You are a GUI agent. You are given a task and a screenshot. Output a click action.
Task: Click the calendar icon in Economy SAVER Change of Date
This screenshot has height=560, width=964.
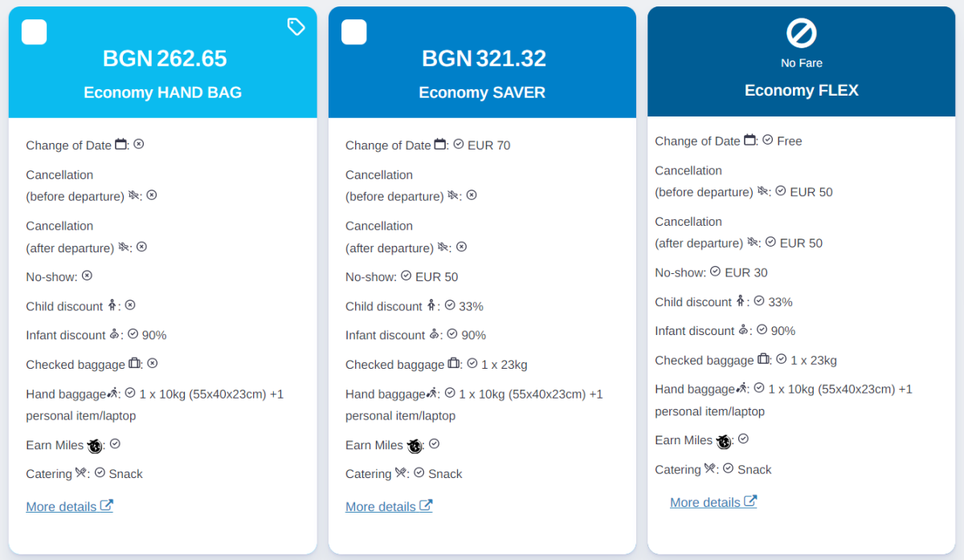[x=440, y=145]
